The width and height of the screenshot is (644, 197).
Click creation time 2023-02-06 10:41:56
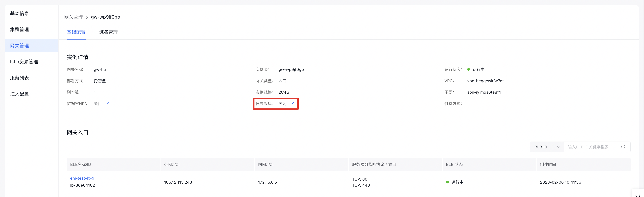pos(560,182)
